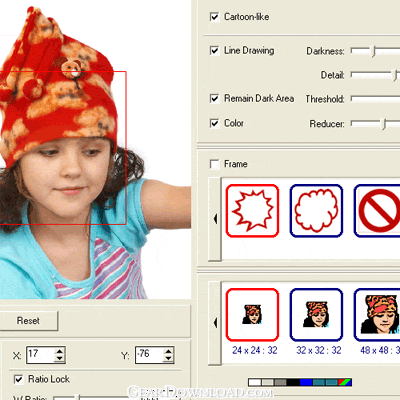
Task: Toggle the Ratio Lock checkbox
Action: (18, 379)
